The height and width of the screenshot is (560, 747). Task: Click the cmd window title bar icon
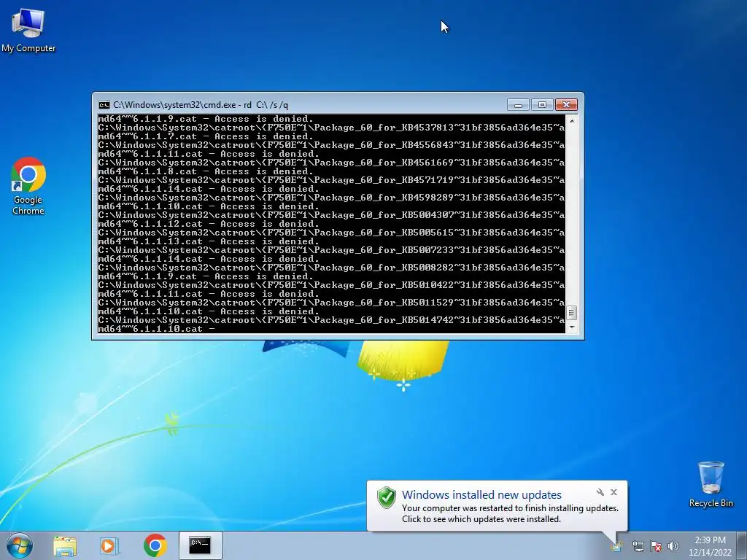104,105
